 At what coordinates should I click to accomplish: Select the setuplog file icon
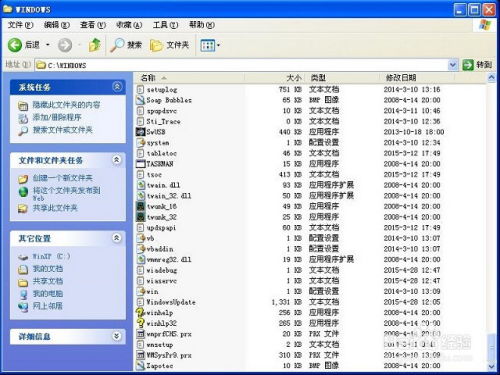[141, 89]
